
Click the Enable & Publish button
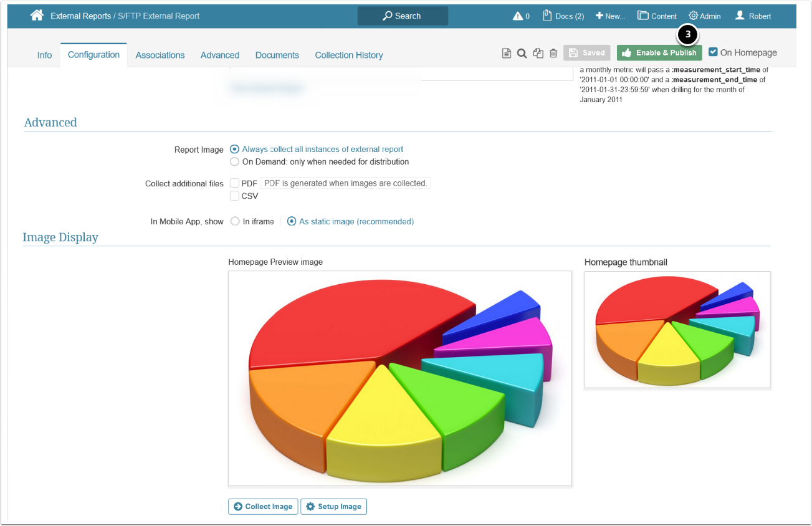659,53
